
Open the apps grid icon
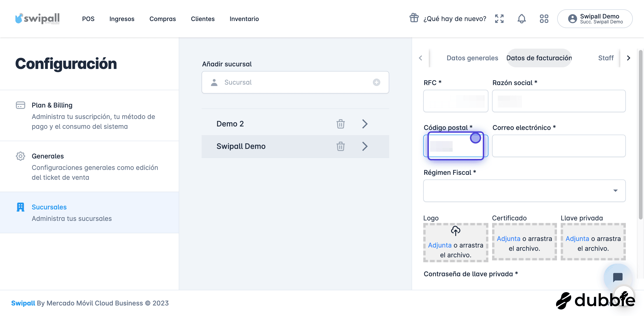point(544,19)
